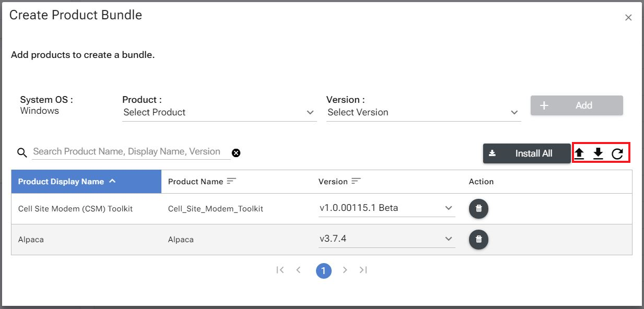Delete the Cell Site Modem Toolkit row

[x=478, y=209]
